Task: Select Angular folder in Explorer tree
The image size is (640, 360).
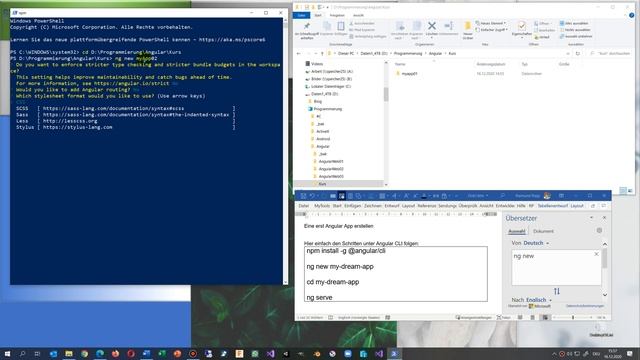Action: (322, 146)
